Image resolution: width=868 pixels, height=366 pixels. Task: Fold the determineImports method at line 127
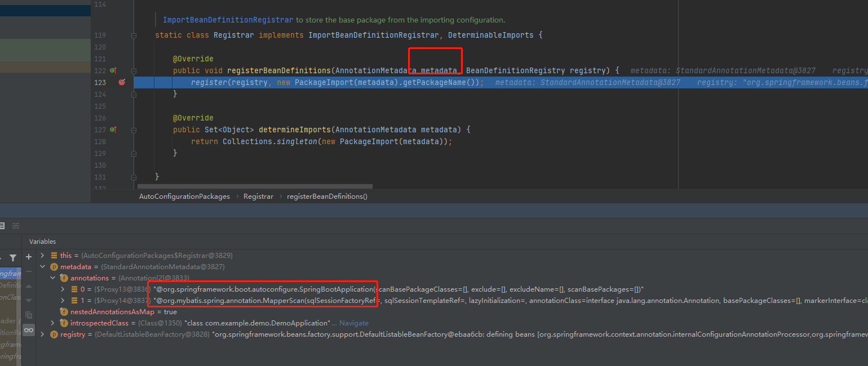click(x=134, y=130)
